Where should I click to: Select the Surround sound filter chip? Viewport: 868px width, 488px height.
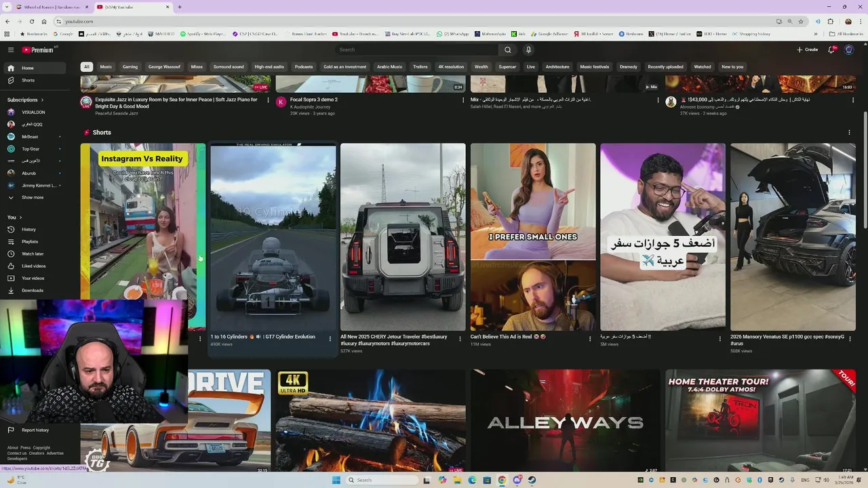coord(229,66)
